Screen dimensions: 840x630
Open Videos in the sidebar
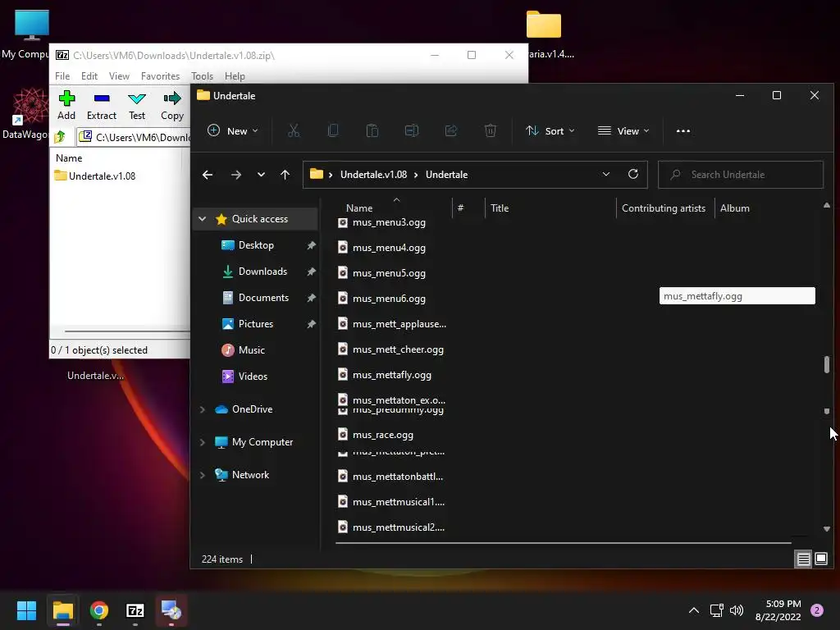tap(253, 376)
